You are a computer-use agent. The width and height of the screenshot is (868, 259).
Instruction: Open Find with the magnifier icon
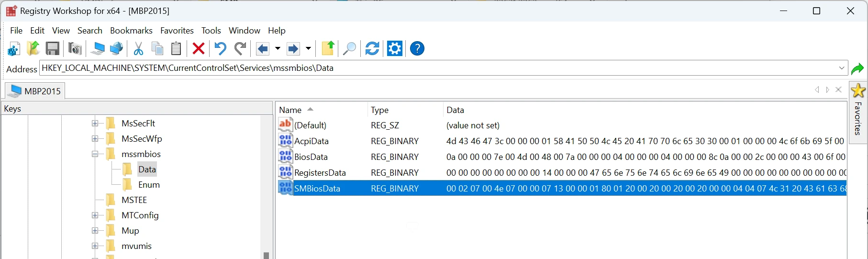(350, 48)
